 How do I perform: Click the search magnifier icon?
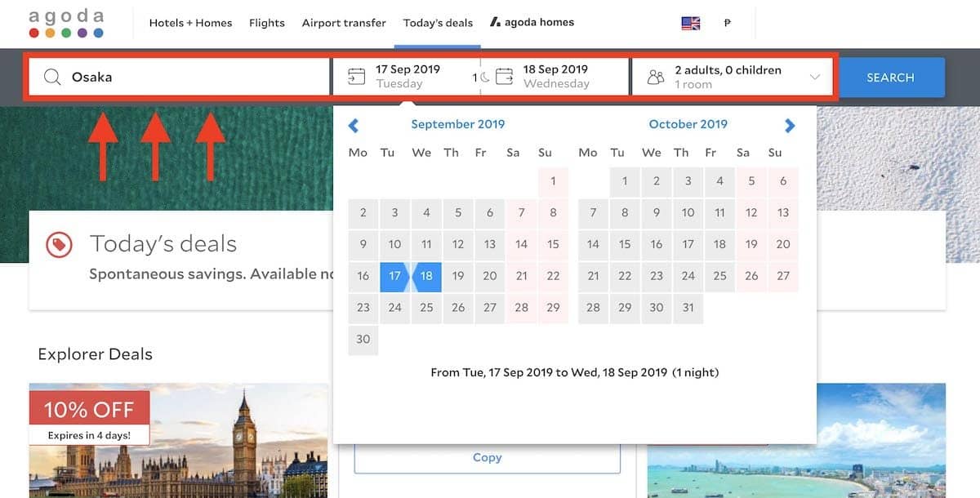point(52,77)
